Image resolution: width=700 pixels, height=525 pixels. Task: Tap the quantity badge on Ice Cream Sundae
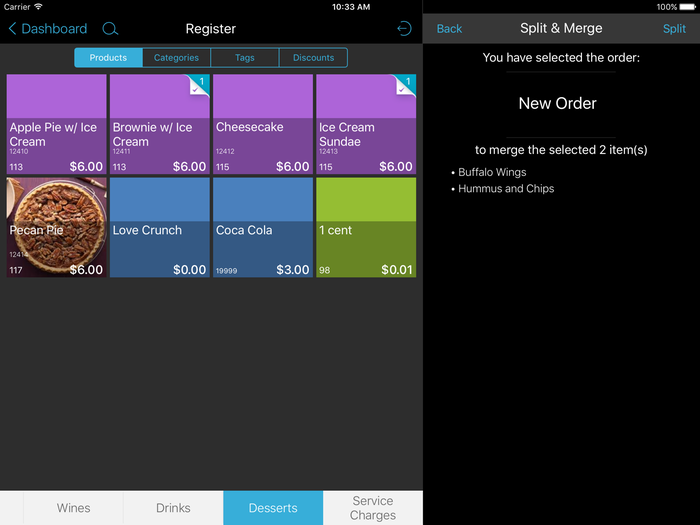point(406,84)
